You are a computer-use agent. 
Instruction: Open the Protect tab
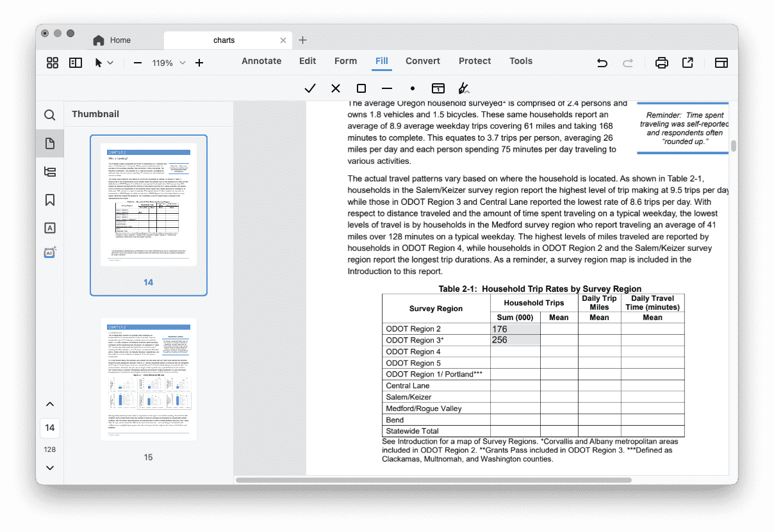click(475, 61)
